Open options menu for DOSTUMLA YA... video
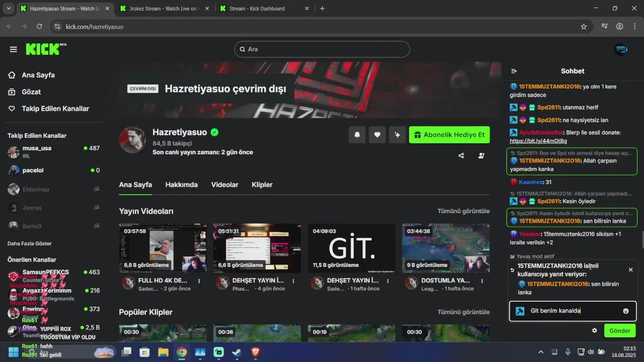Screen dimensions: 644x362 click(482, 281)
